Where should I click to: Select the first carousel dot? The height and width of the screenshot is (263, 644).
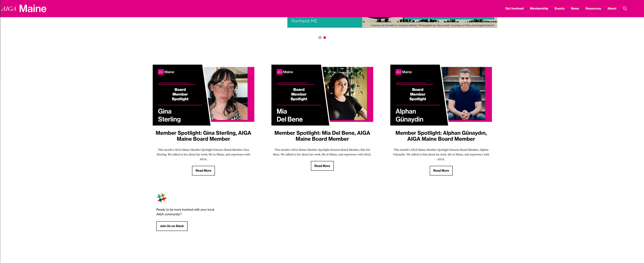click(x=320, y=38)
